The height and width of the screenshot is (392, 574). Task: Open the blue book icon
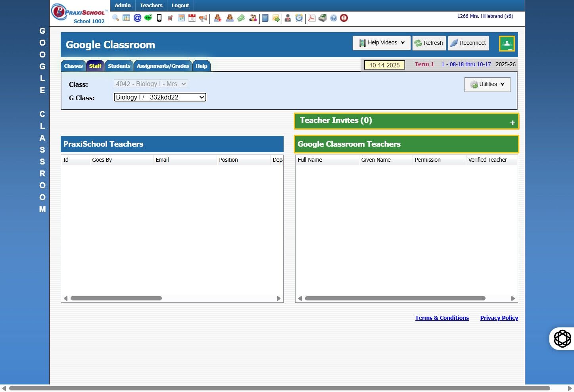265,18
